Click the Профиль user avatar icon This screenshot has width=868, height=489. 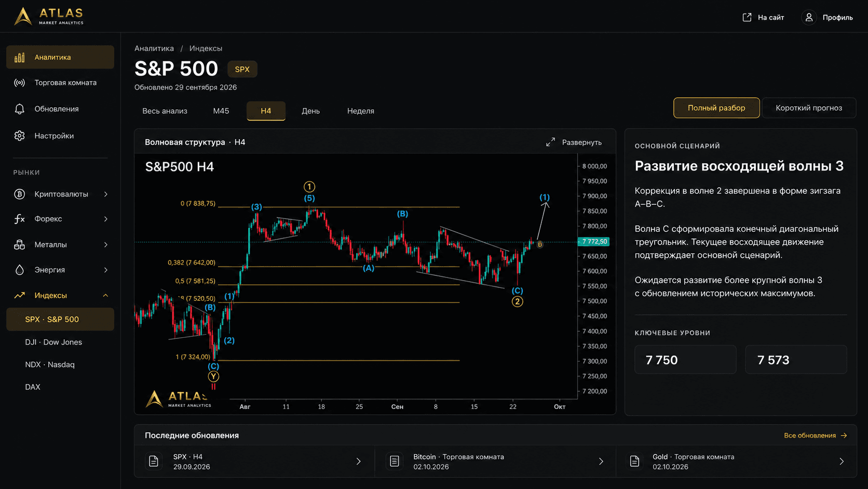point(809,17)
